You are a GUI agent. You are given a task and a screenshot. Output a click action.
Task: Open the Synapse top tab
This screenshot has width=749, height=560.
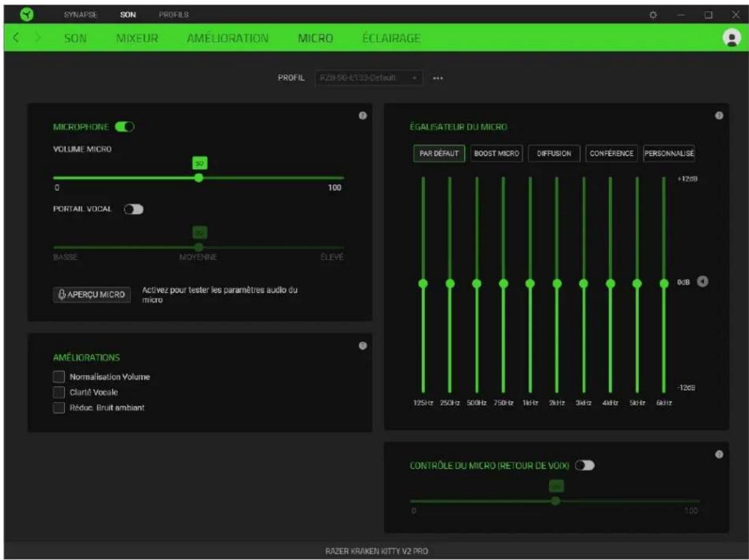81,14
